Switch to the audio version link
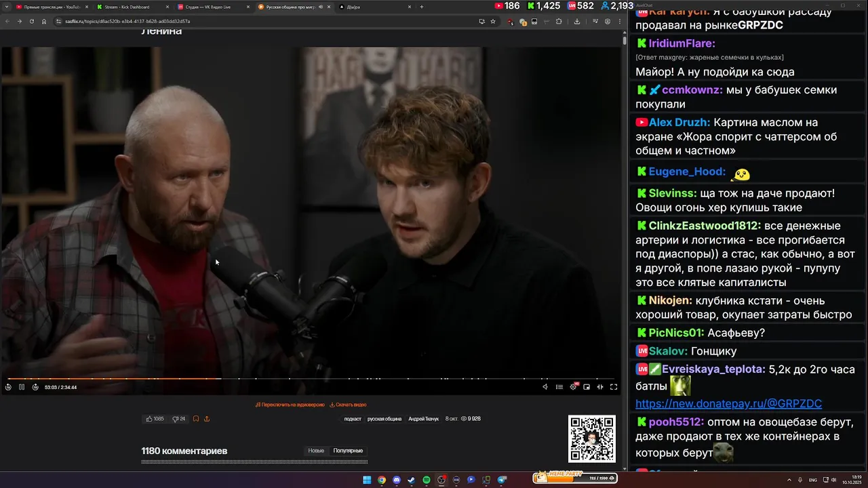Viewport: 868px width, 488px height. pos(290,405)
